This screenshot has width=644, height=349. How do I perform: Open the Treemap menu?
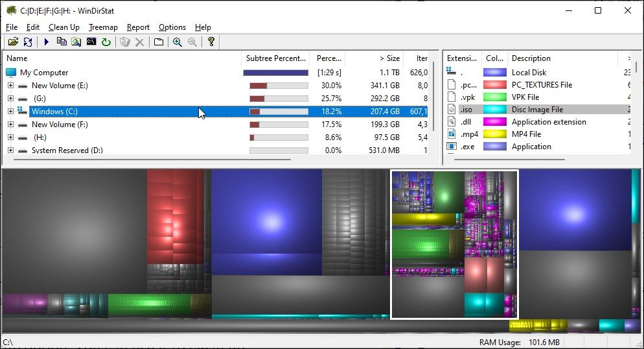tap(103, 27)
